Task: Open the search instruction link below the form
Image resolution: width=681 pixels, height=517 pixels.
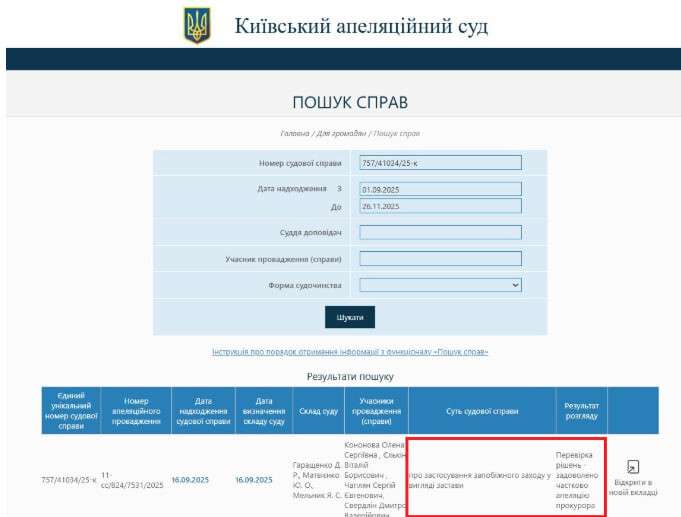Action: [x=350, y=352]
